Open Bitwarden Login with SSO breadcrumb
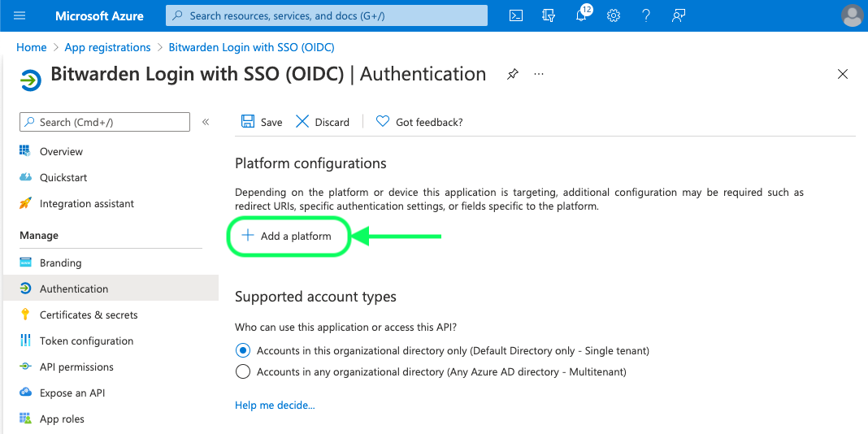 251,47
